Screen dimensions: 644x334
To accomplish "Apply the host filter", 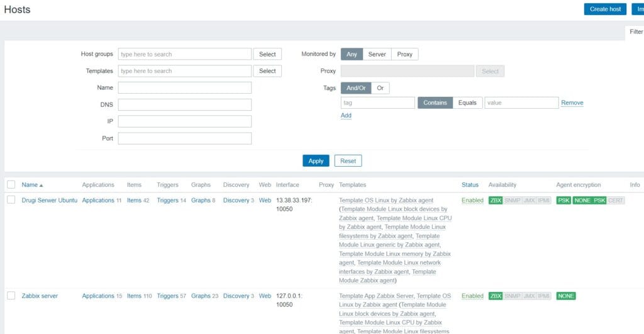I will pos(316,161).
